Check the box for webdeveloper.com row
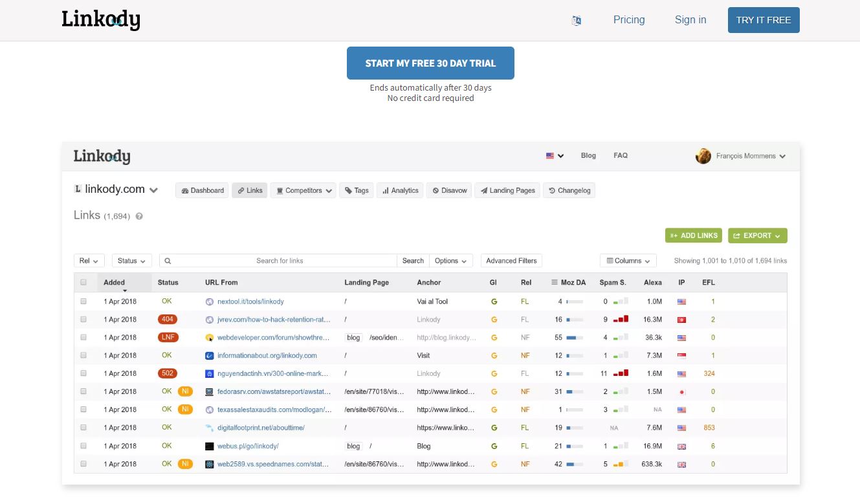The height and width of the screenshot is (504, 860). [83, 338]
